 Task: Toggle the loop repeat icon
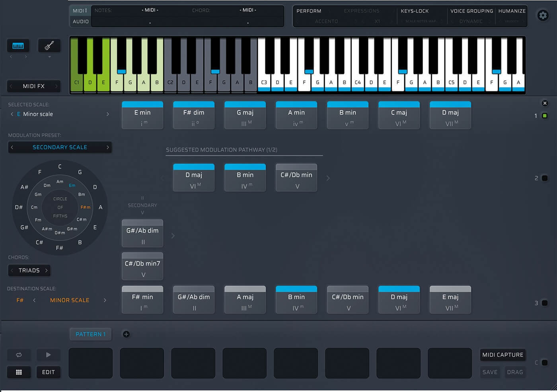click(19, 355)
